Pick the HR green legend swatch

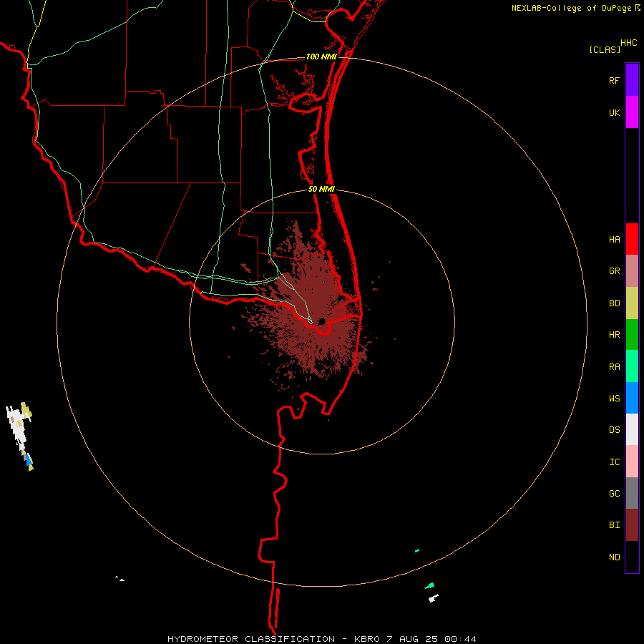[x=632, y=335]
